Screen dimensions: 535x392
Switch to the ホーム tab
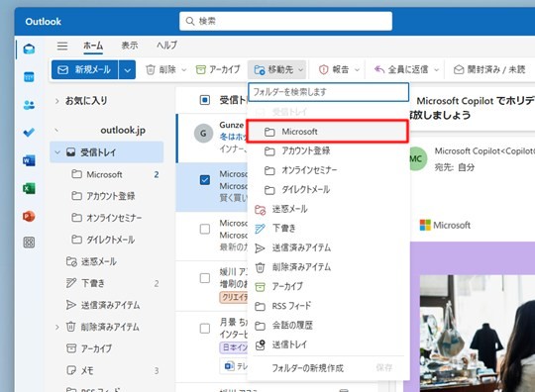click(x=93, y=46)
